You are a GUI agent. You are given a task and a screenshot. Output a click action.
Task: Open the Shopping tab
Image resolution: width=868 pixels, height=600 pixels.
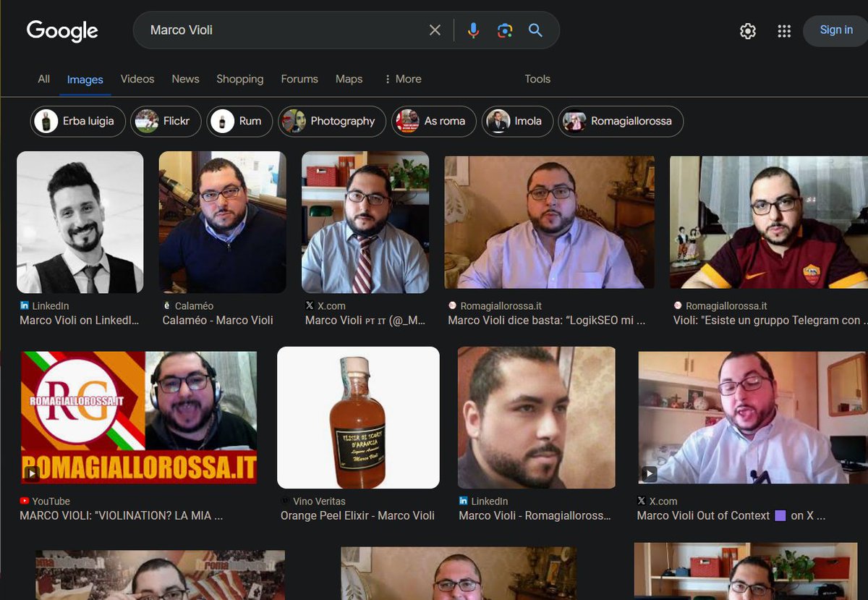(x=239, y=79)
